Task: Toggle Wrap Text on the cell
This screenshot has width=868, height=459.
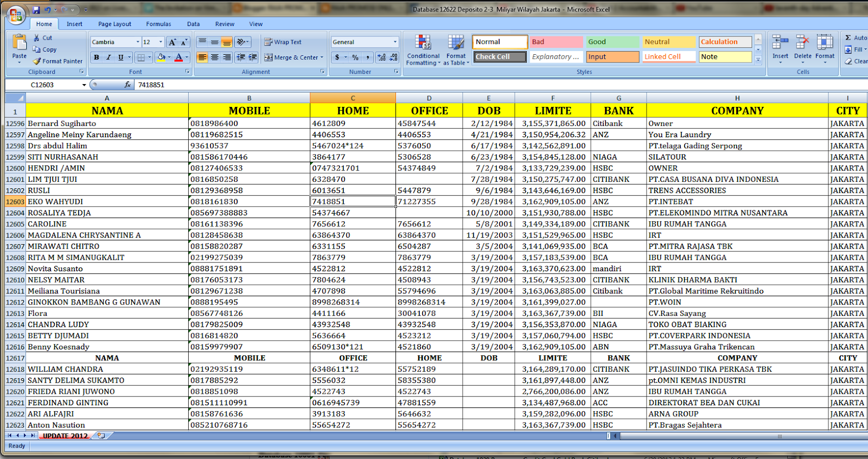Action: (283, 42)
